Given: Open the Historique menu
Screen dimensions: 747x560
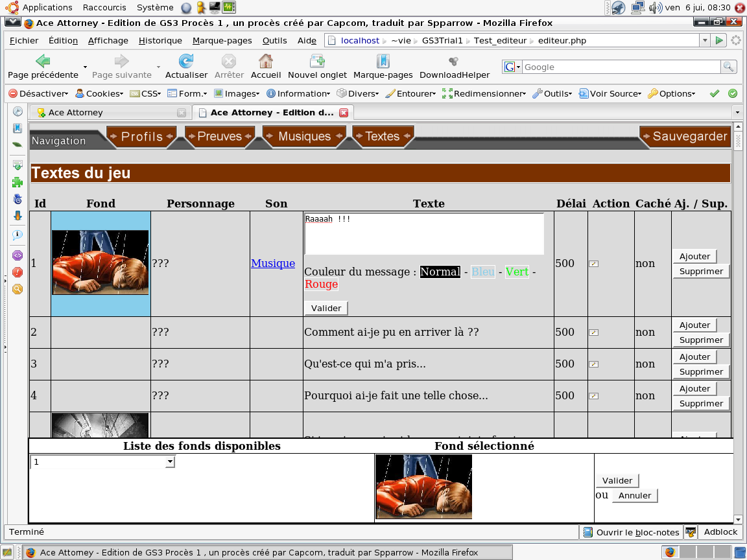Looking at the screenshot, I should click(x=160, y=40).
